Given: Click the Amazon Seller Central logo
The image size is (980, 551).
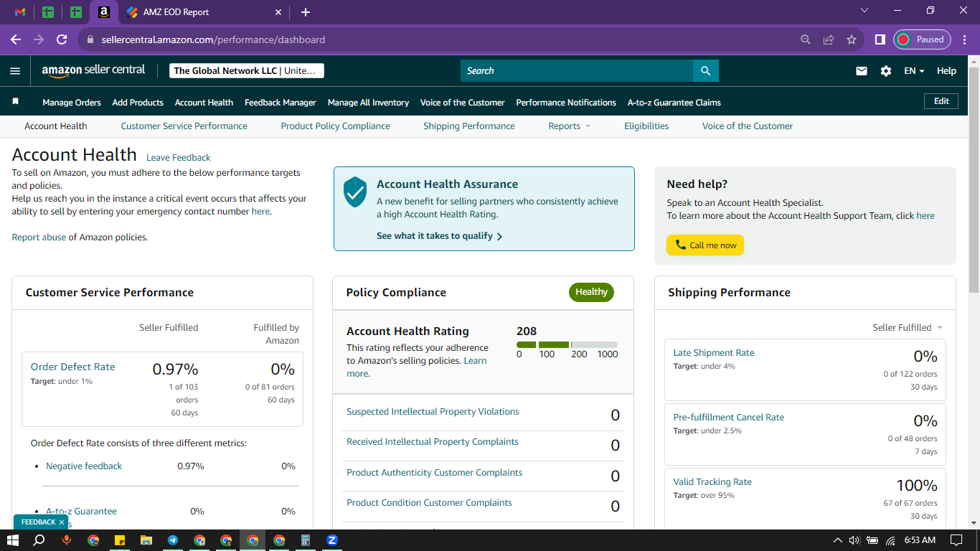Looking at the screenshot, I should click(93, 70).
